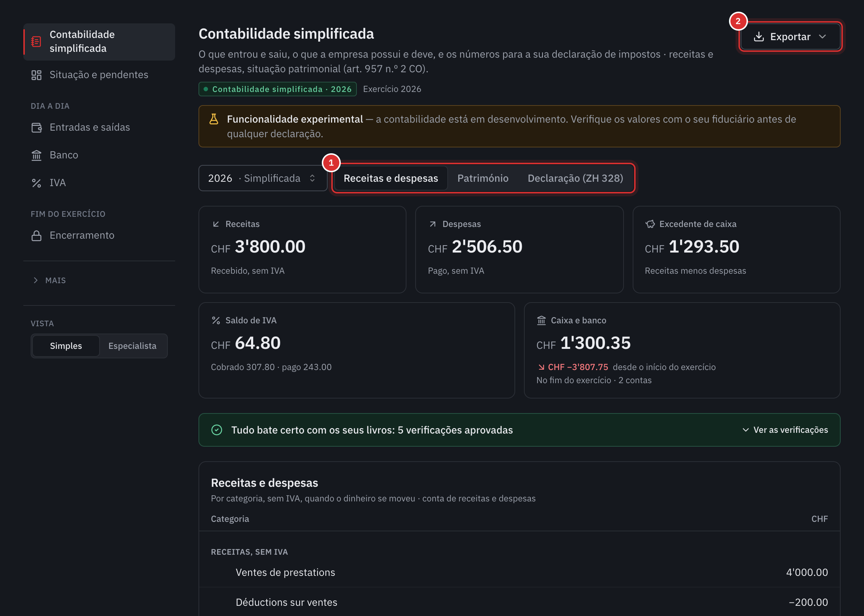This screenshot has height=616, width=864.
Task: Click the Déductions sur ventes row
Action: click(x=519, y=602)
